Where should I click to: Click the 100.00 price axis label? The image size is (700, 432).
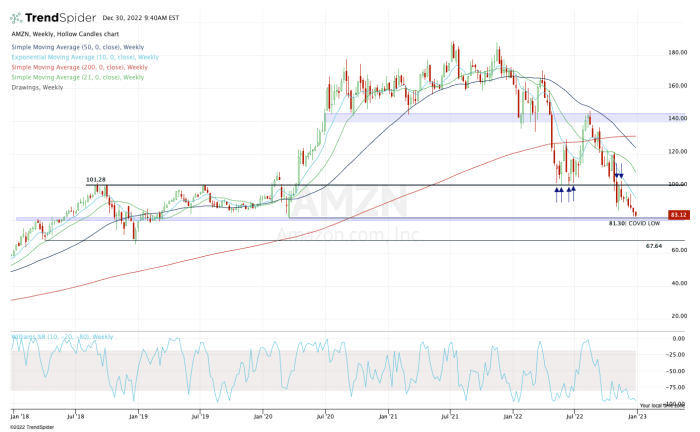click(677, 184)
